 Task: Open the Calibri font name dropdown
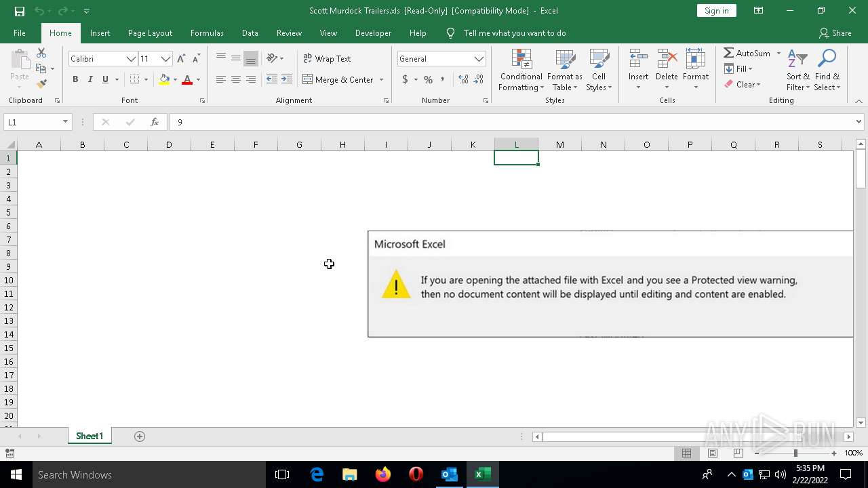pos(131,59)
